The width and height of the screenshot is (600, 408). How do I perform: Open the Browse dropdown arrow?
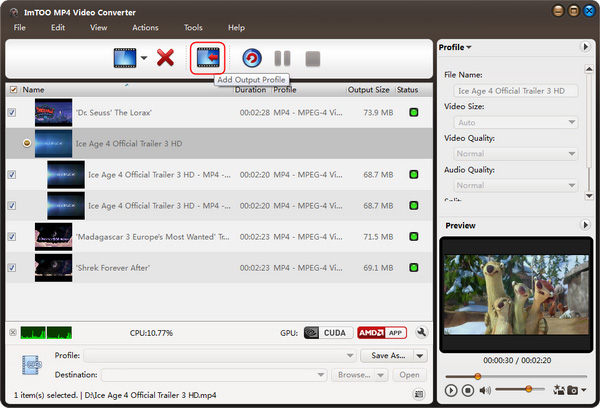(x=381, y=375)
